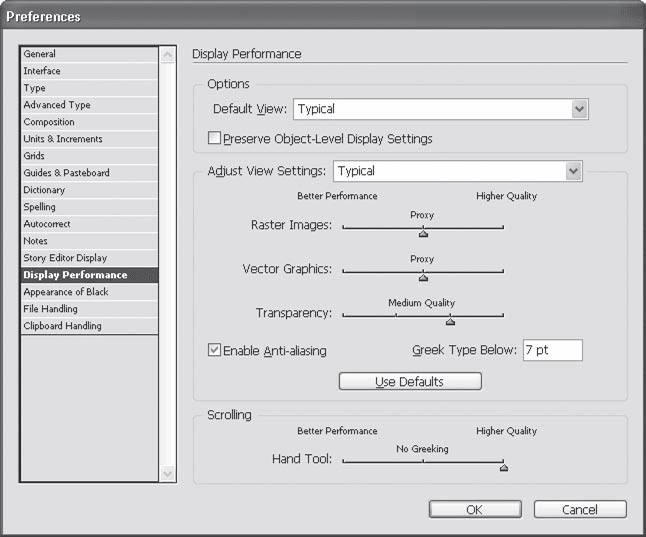
Task: Expand the Adjust View Settings dropdown
Action: [x=573, y=171]
